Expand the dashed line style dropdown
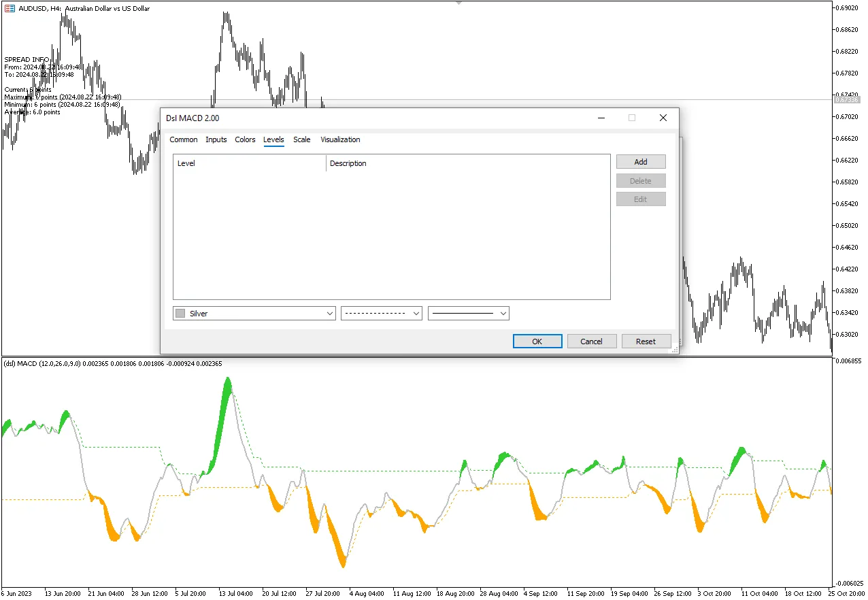This screenshot has height=600, width=868. [x=381, y=314]
